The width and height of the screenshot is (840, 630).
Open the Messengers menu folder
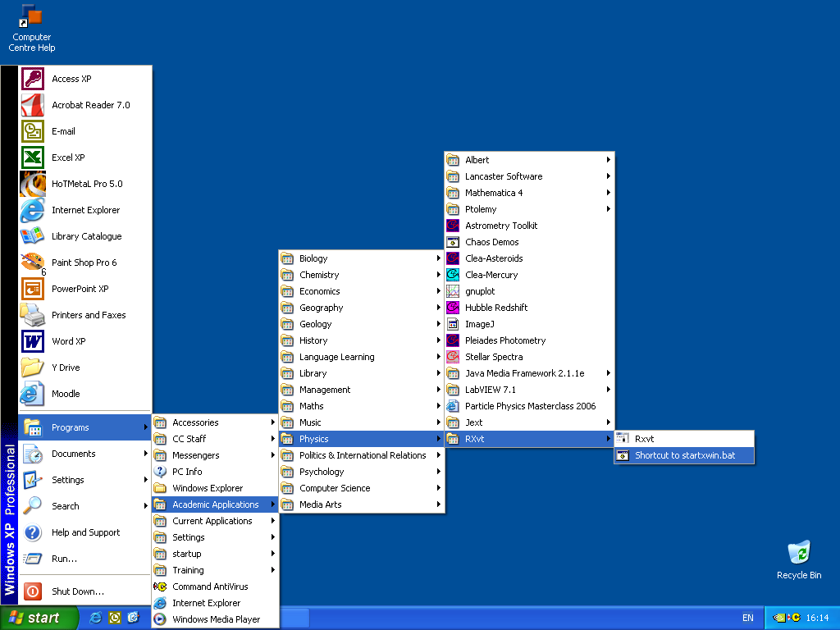216,455
